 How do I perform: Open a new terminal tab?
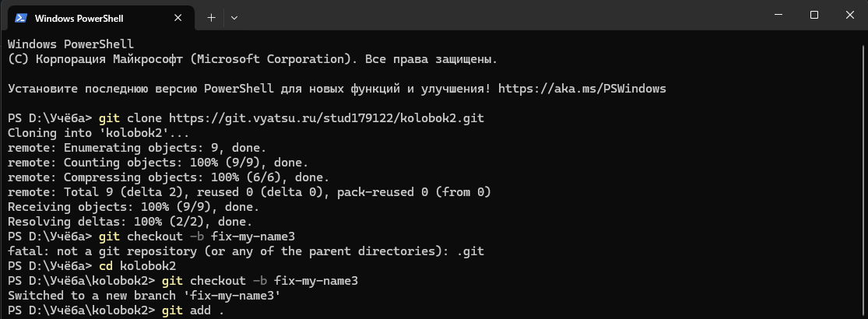[211, 16]
